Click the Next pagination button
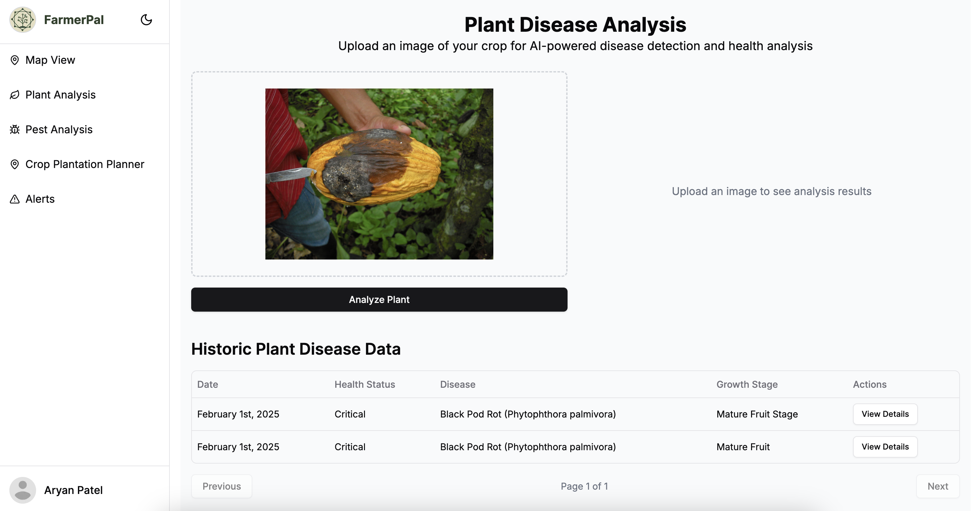 pyautogui.click(x=938, y=486)
